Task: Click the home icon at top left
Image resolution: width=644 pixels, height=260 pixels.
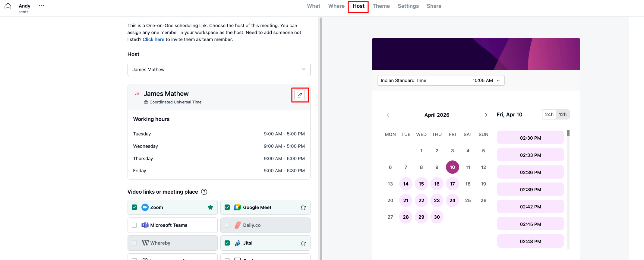Action: (8, 6)
